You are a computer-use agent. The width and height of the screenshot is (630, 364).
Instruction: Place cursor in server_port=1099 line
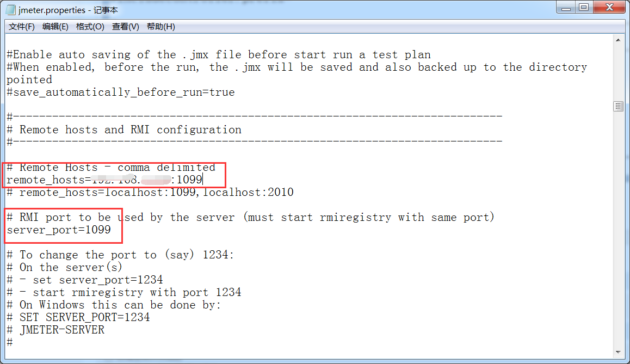pyautogui.click(x=59, y=230)
